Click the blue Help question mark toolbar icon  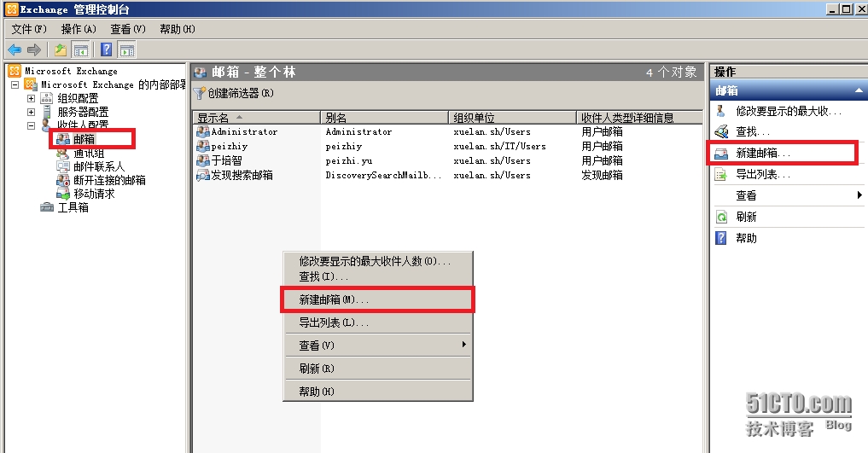[107, 49]
